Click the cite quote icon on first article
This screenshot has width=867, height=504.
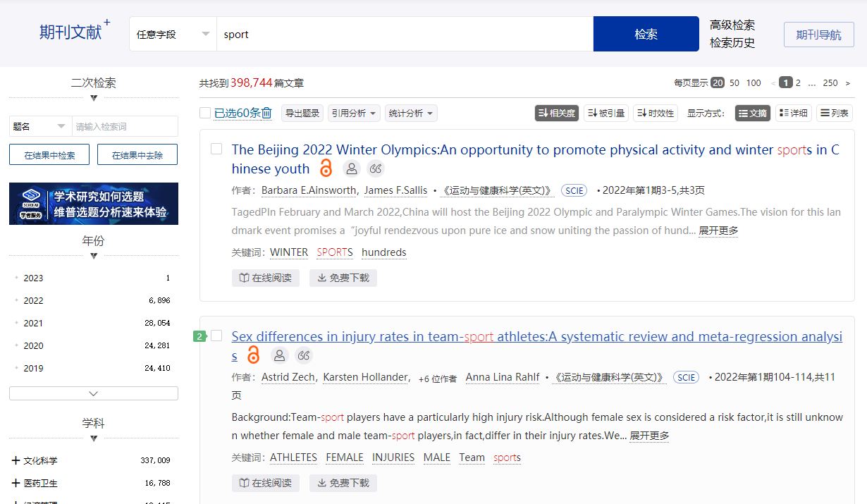click(376, 168)
